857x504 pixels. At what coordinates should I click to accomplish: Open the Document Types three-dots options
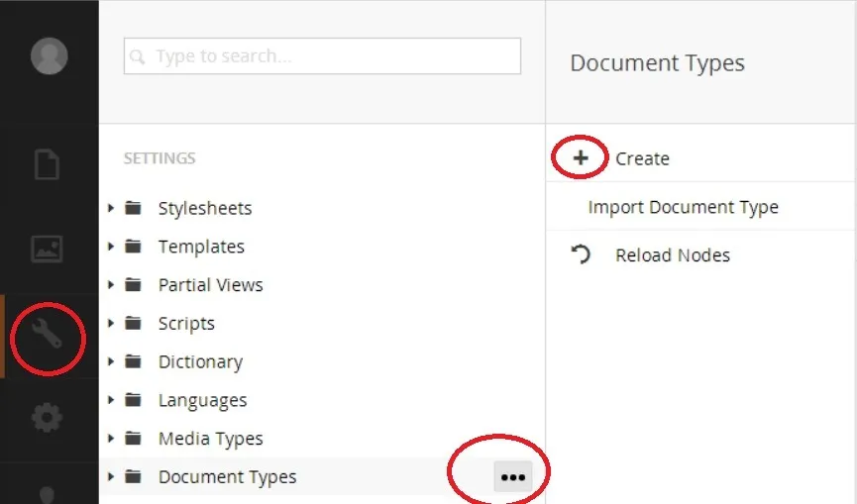pos(512,476)
